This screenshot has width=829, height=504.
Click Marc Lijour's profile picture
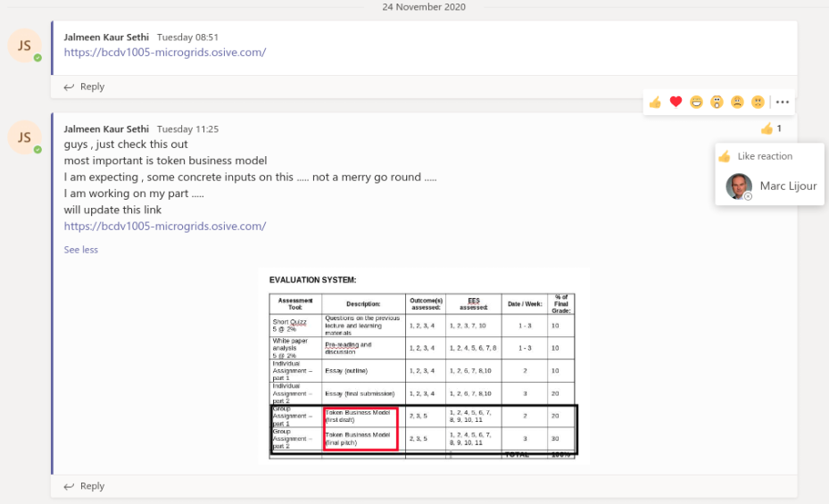[x=738, y=186]
